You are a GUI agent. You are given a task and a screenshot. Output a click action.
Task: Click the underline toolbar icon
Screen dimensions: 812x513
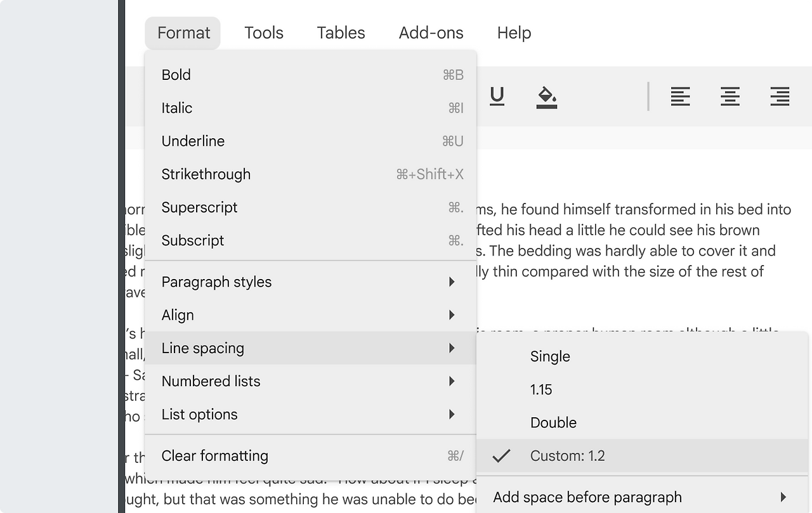click(x=497, y=96)
